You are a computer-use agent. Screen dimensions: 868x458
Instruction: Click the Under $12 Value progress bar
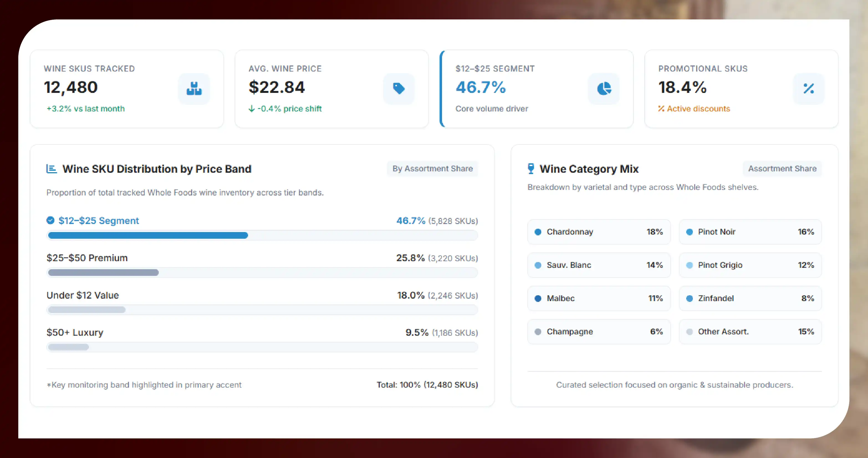click(x=262, y=310)
